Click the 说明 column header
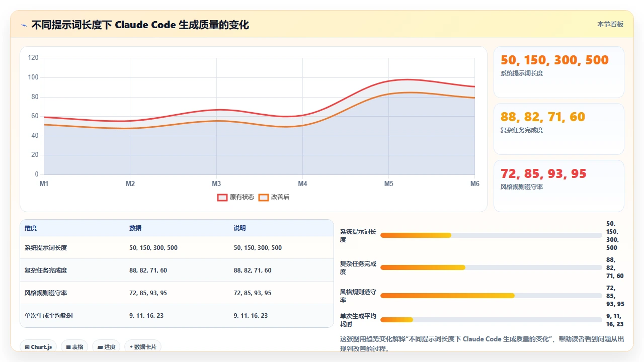Image resolution: width=644 pixels, height=362 pixels. point(240,228)
